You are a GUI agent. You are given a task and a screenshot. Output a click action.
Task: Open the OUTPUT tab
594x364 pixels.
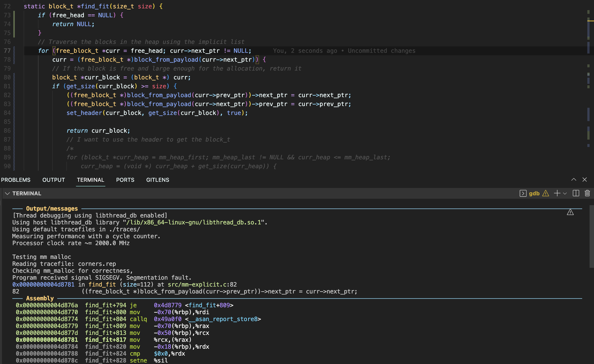(54, 180)
